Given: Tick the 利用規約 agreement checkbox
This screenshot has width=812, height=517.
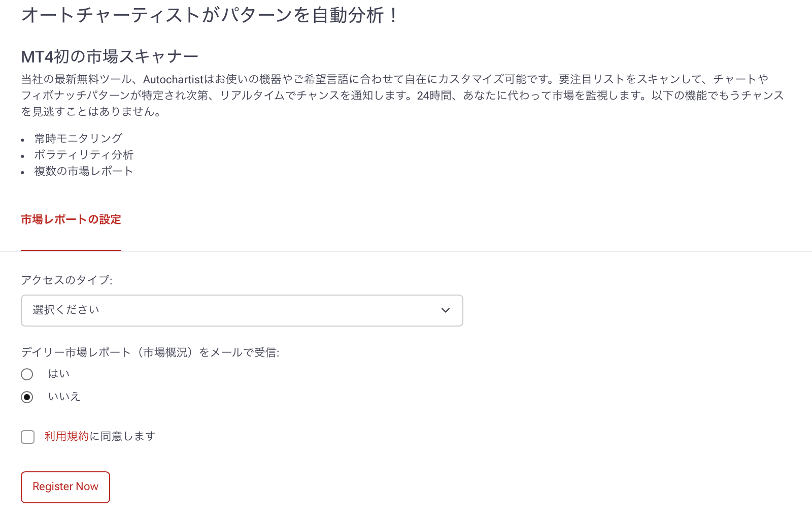Looking at the screenshot, I should coord(28,437).
